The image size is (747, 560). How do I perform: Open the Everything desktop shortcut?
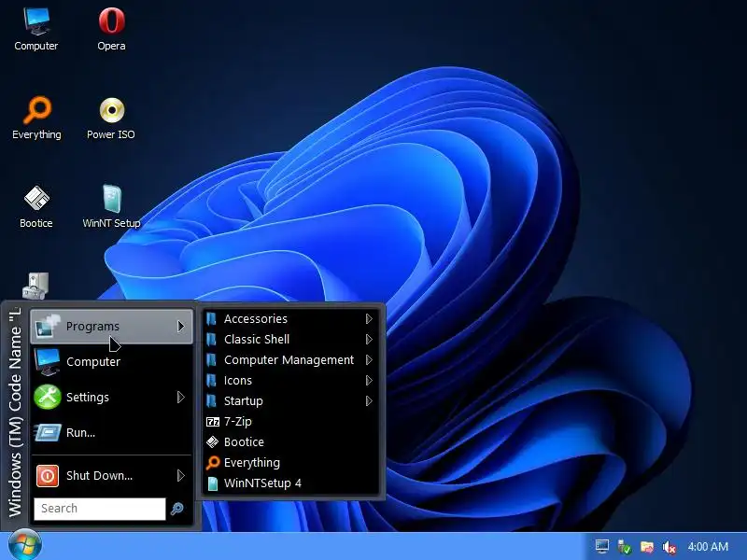[x=36, y=118]
